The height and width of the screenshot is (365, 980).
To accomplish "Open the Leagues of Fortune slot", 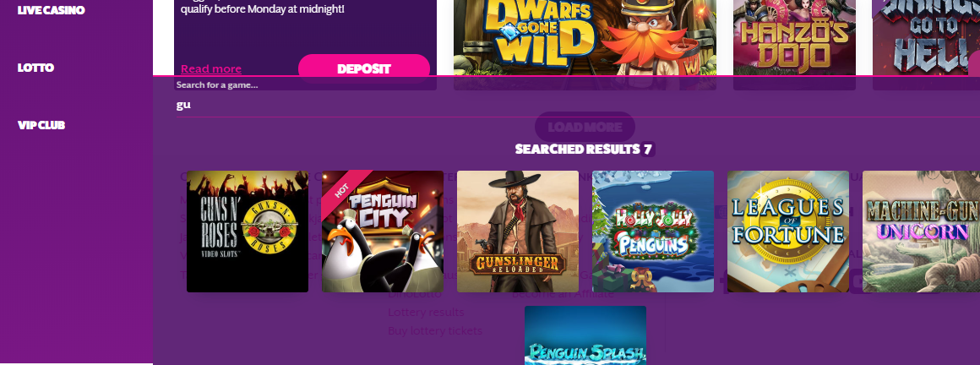I will pos(787,232).
